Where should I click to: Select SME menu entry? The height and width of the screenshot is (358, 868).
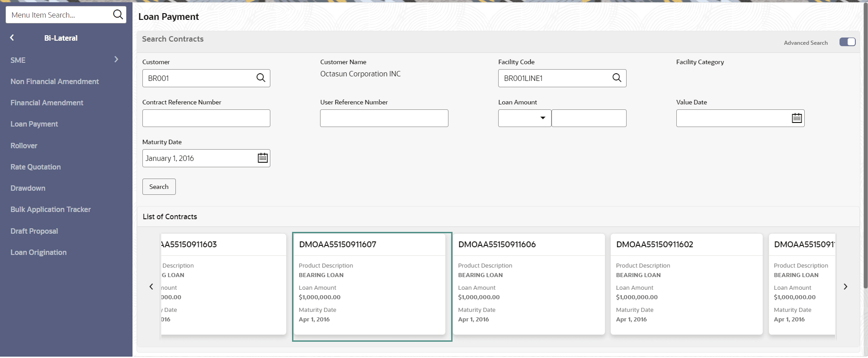pyautogui.click(x=18, y=60)
